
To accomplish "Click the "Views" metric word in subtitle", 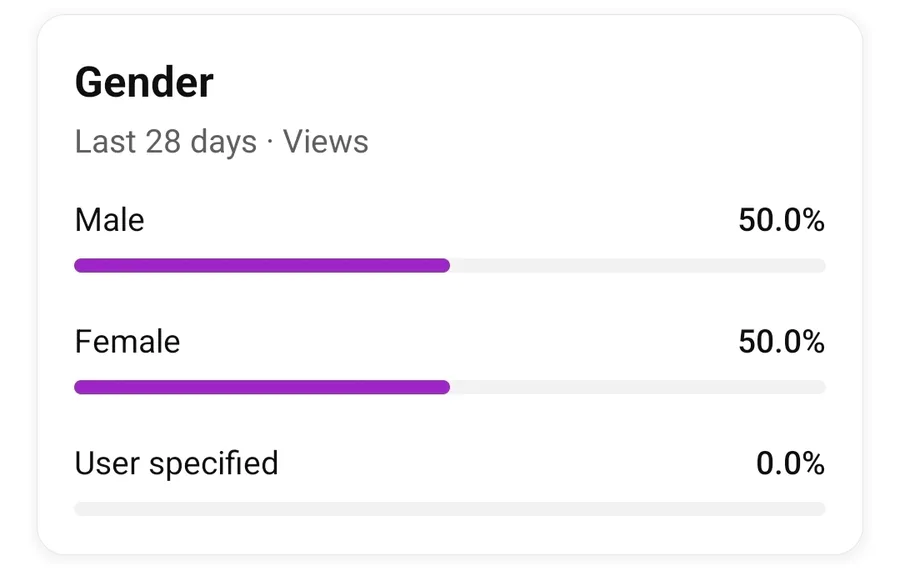I will 326,142.
